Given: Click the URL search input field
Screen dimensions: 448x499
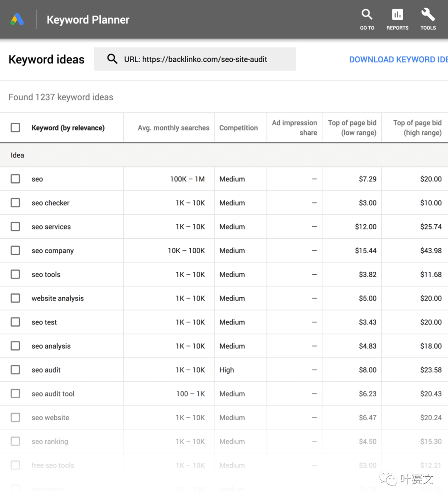Looking at the screenshot, I should (x=195, y=59).
